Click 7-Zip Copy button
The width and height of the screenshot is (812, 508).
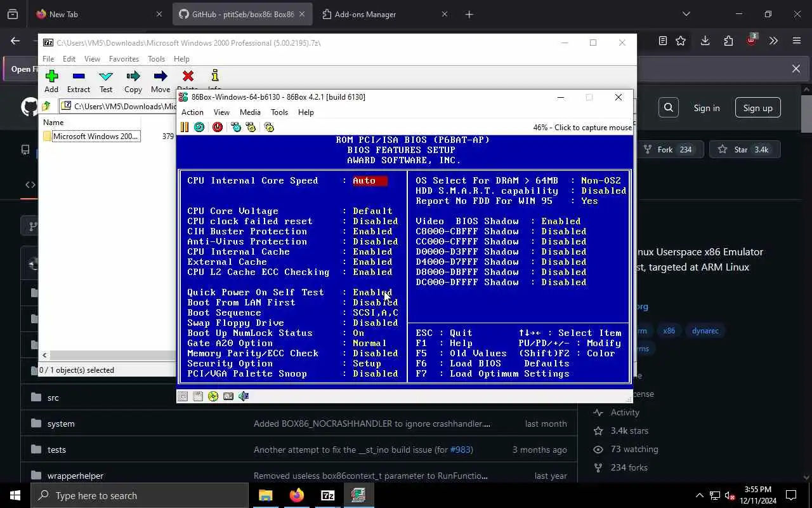click(x=133, y=81)
